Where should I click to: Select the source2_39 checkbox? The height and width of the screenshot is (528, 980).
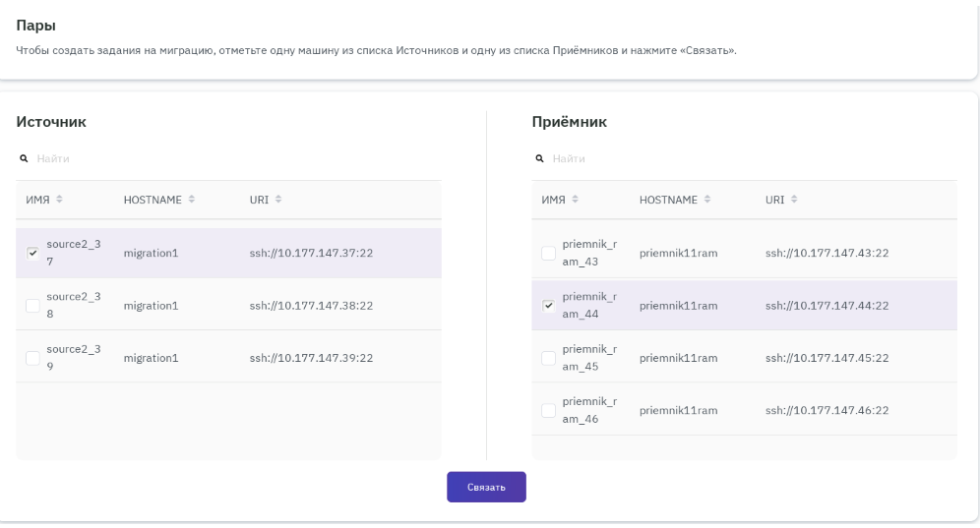pyautogui.click(x=32, y=357)
